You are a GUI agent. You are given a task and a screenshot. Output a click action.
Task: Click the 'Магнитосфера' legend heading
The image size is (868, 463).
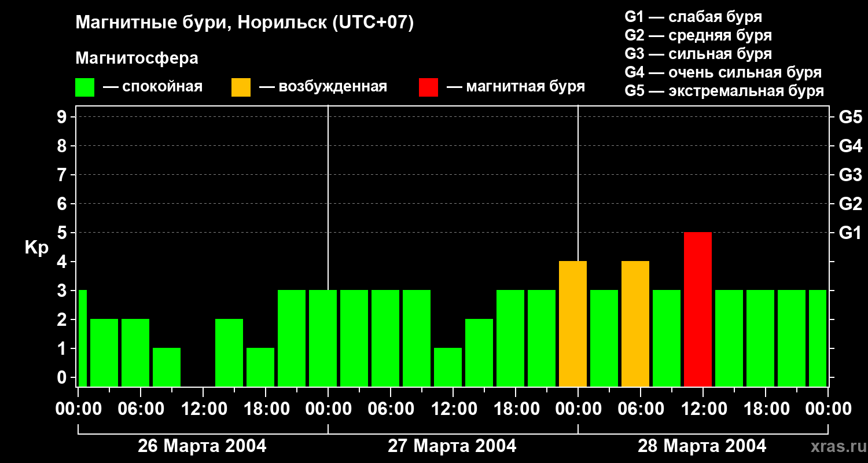tap(137, 58)
